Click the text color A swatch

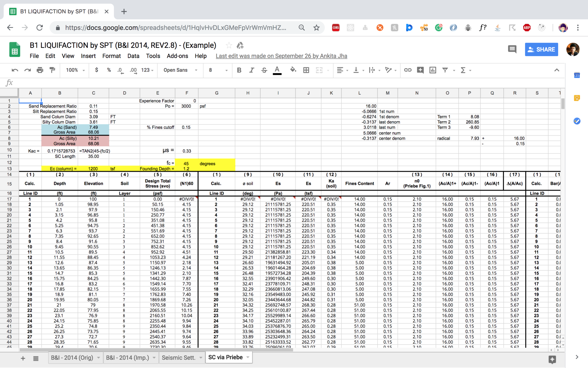point(277,70)
